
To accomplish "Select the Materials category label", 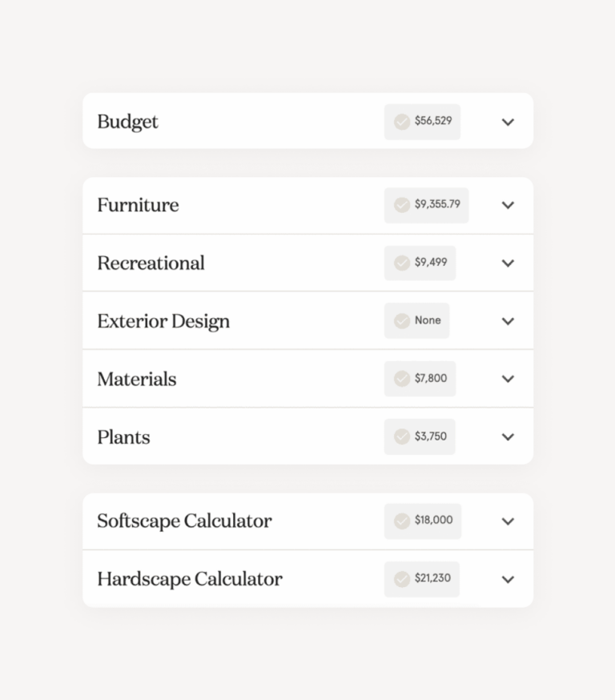I will coord(136,379).
